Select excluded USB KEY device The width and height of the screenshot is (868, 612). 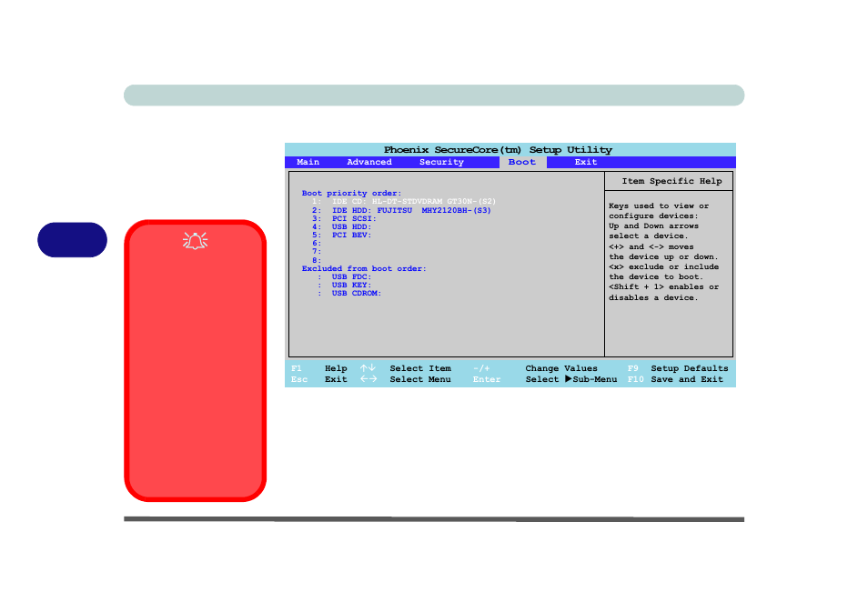click(344, 286)
